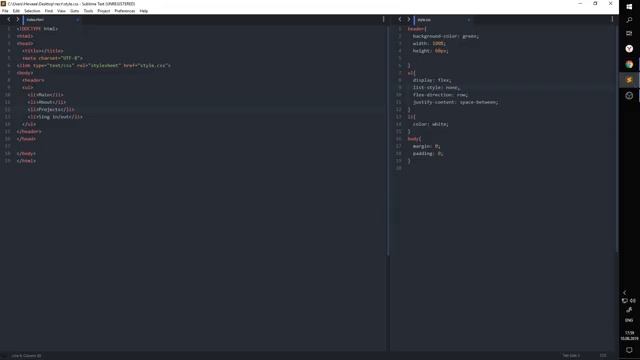
Task: Open left pane tab options menu
Action: click(x=383, y=19)
